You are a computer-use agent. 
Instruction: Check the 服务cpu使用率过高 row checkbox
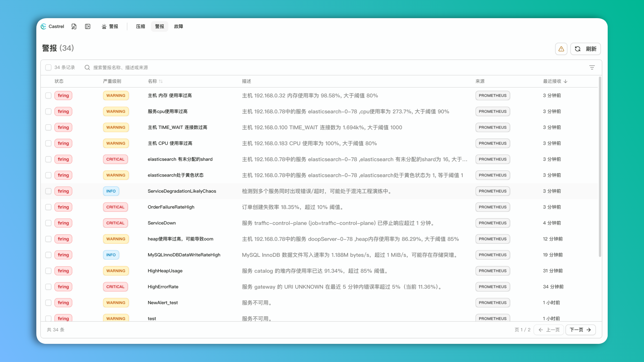(x=48, y=111)
